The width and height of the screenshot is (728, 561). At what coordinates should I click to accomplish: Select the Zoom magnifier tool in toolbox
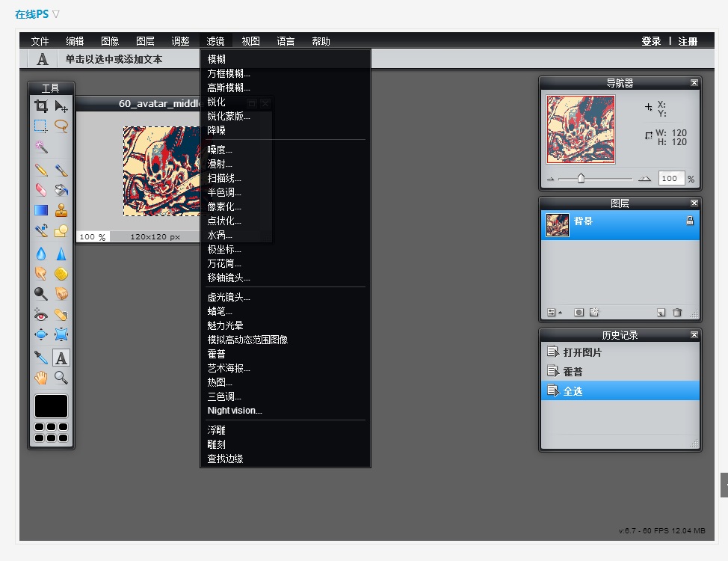tap(61, 378)
